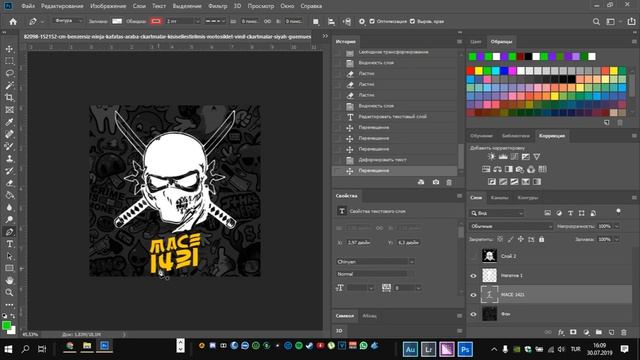Image resolution: width=640 pixels, height=360 pixels.
Task: Select the Eyedropper tool
Action: (x=9, y=122)
